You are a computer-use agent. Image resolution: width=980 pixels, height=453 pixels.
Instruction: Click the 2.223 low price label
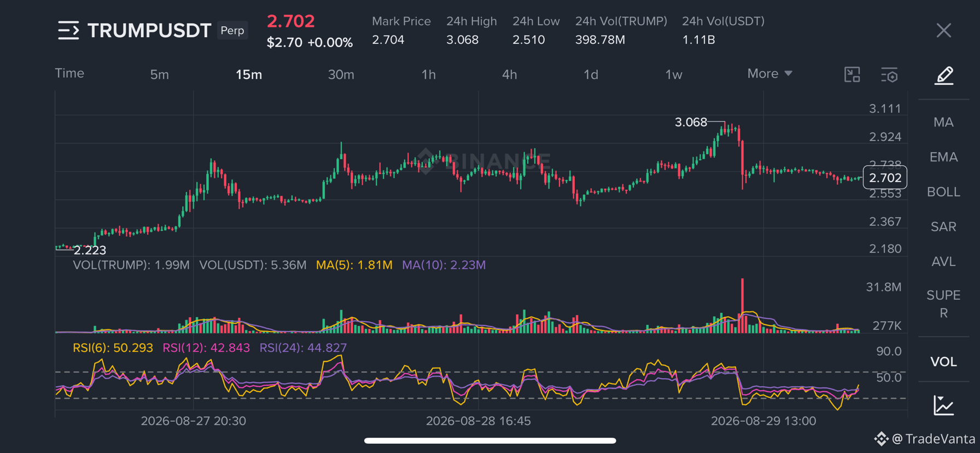point(90,250)
